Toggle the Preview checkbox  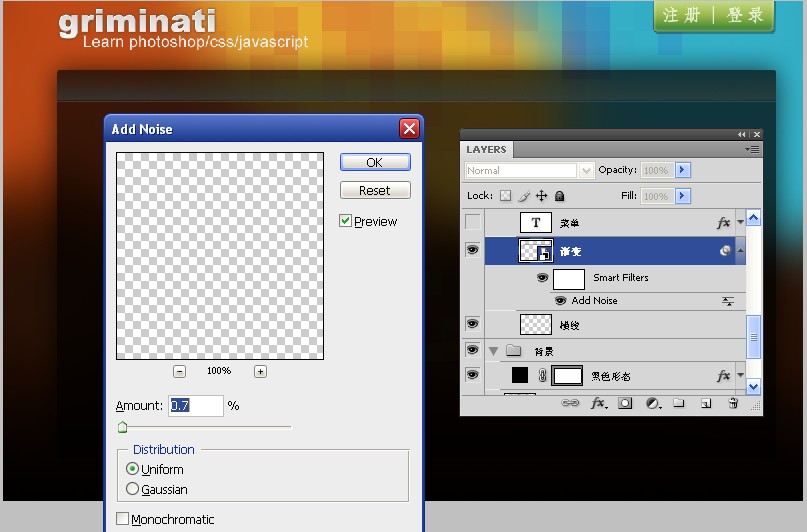coord(346,221)
